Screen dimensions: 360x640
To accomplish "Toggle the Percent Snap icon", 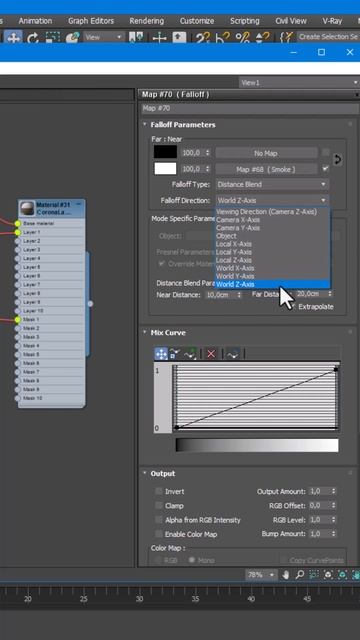I will 242,38.
